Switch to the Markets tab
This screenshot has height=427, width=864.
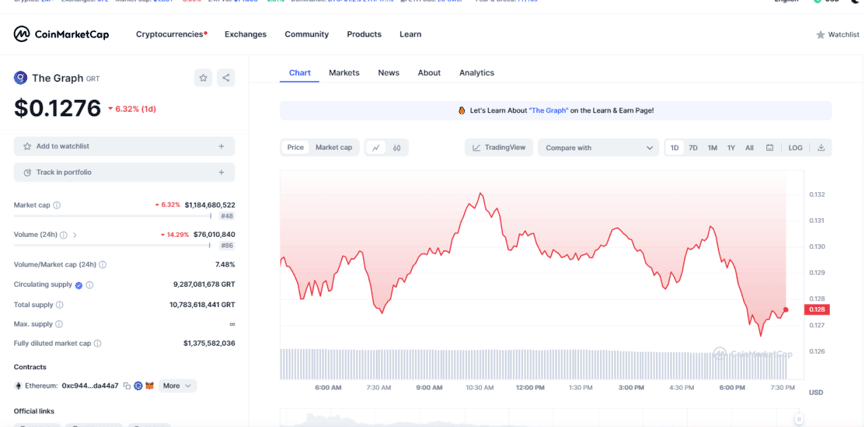click(x=344, y=73)
